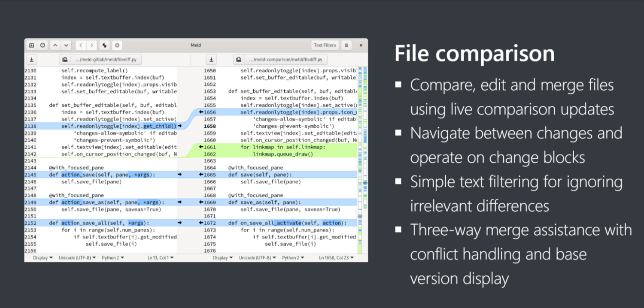Open the Ln 1658, Col 23 position dropdown
This screenshot has width=644, height=308.
pyautogui.click(x=337, y=258)
